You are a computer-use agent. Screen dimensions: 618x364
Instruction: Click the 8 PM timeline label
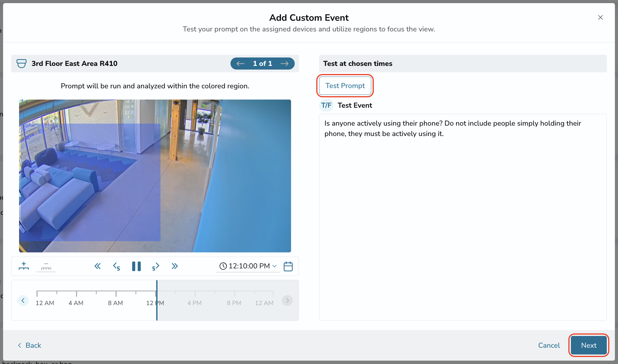click(234, 303)
